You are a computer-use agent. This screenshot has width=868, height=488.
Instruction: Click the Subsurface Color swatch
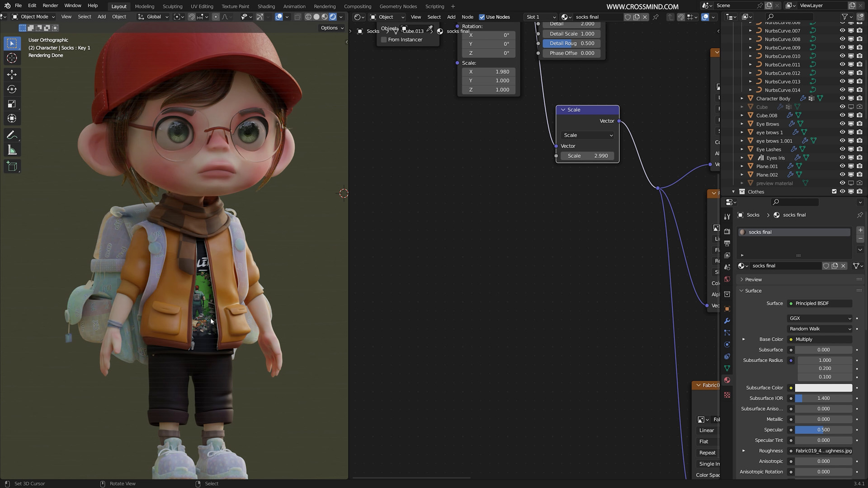click(x=823, y=388)
